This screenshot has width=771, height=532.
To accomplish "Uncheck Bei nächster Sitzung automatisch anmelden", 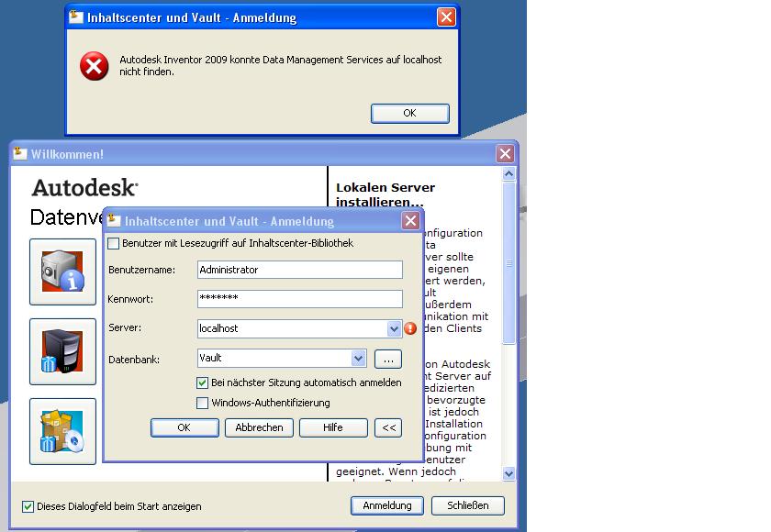I will [202, 382].
